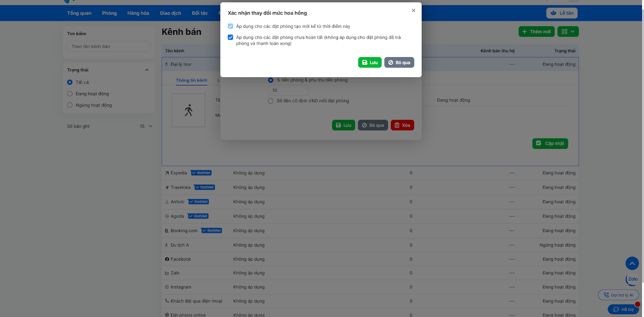The height and width of the screenshot is (317, 644).
Task: Click the Booking.com channel icon
Action: (x=167, y=231)
